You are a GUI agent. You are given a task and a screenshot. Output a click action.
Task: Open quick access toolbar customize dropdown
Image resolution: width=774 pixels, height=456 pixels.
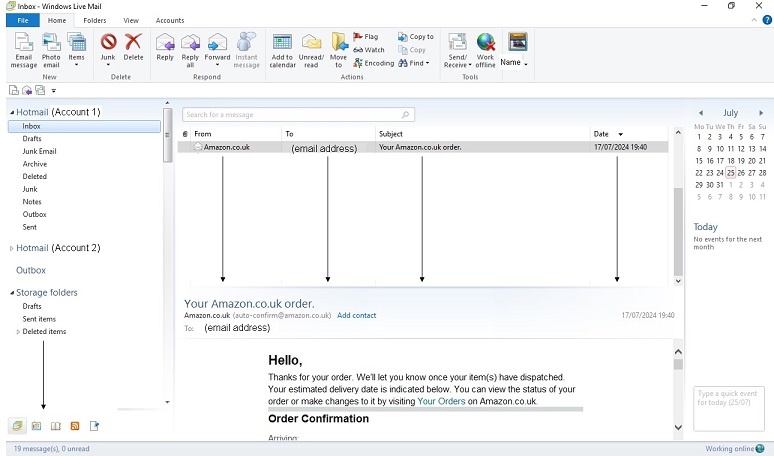point(54,91)
